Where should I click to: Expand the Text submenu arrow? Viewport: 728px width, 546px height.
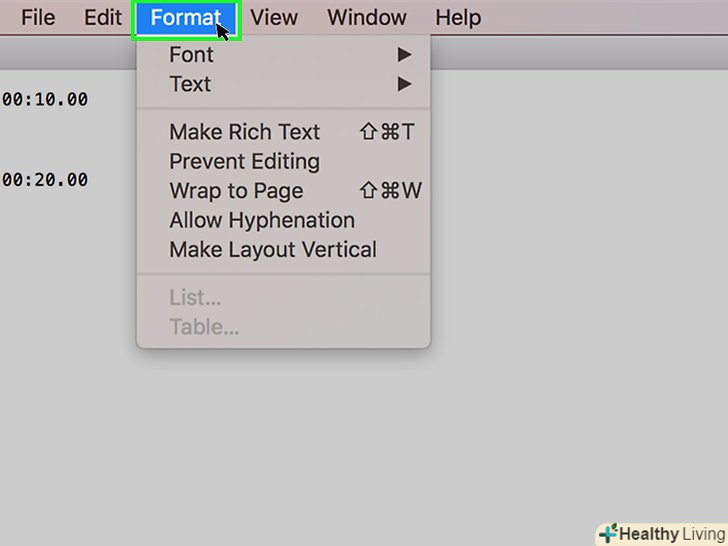(x=404, y=84)
